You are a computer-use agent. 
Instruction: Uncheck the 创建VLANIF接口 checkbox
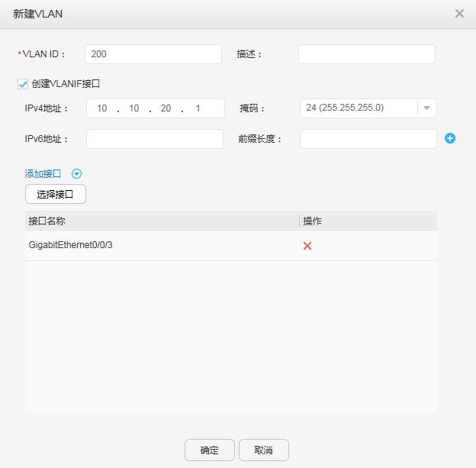(23, 84)
